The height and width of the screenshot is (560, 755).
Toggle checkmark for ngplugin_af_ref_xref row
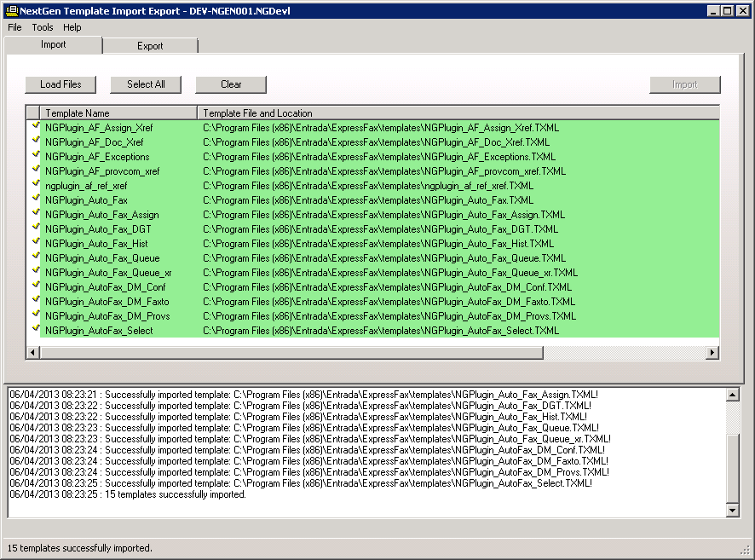pos(35,184)
